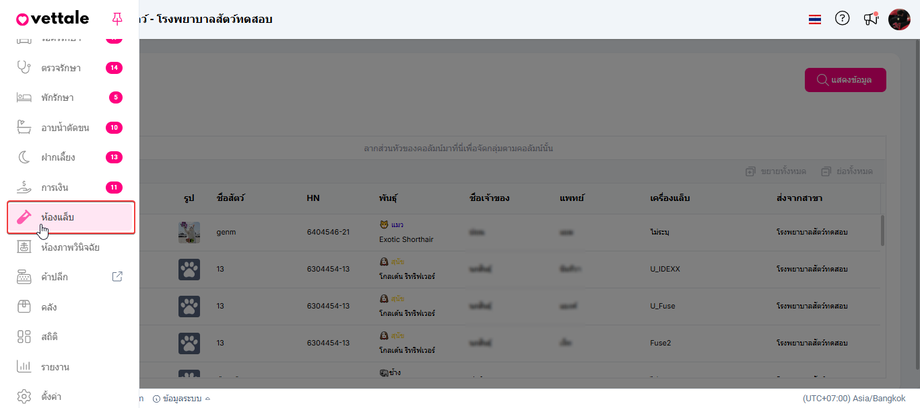This screenshot has height=408, width=920.
Task: Pin the sidebar with the pin icon
Action: click(x=117, y=19)
